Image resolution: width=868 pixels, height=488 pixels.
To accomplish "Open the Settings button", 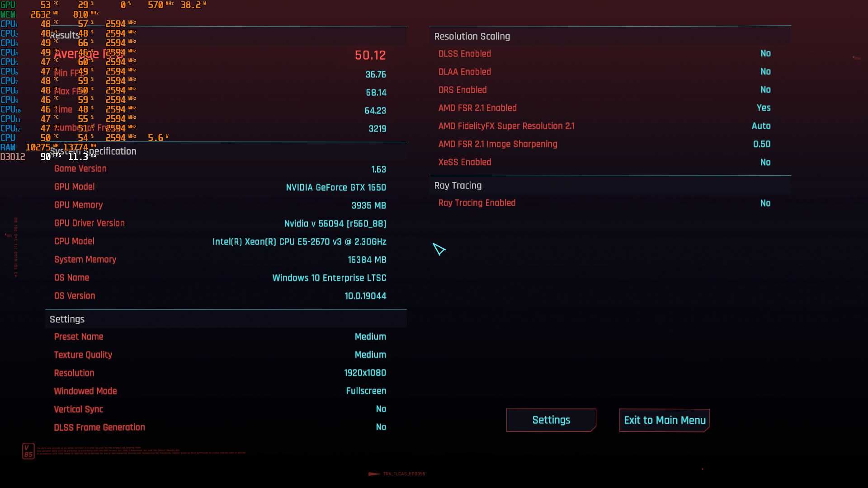I will 551,420.
